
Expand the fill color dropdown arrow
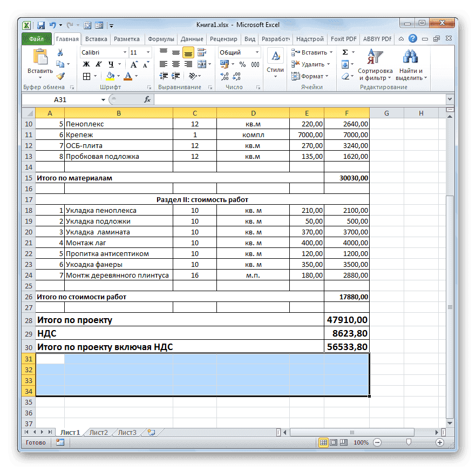pyautogui.click(x=118, y=76)
